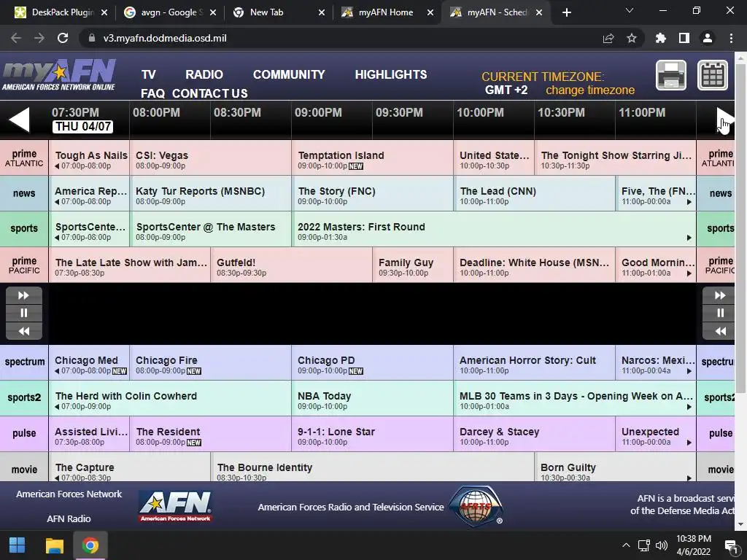This screenshot has height=560, width=747.
Task: Open AFN Radio footer link
Action: click(69, 518)
